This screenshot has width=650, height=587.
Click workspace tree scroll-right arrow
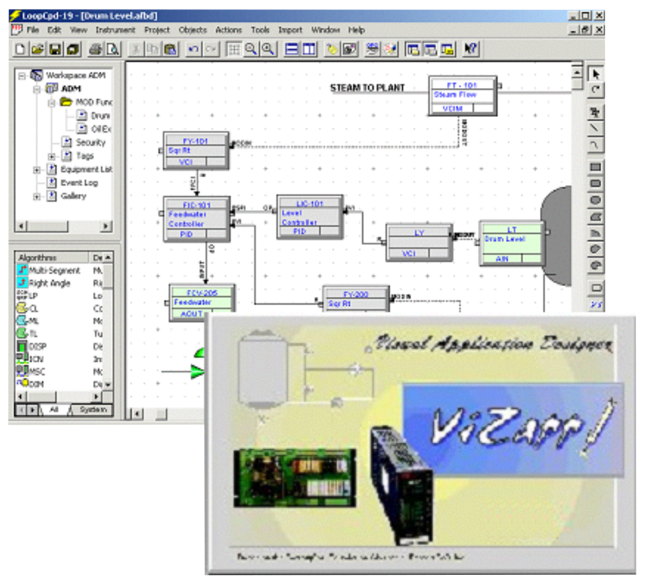pos(106,226)
